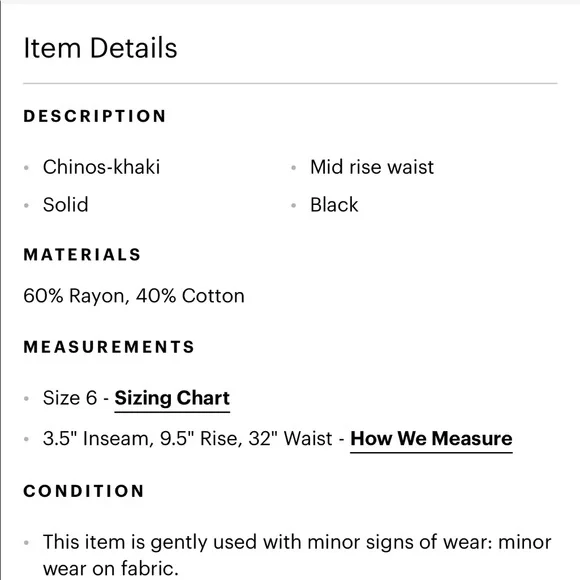This screenshot has width=580, height=580.
Task: Click the MEASUREMENTS section header
Action: click(x=109, y=347)
